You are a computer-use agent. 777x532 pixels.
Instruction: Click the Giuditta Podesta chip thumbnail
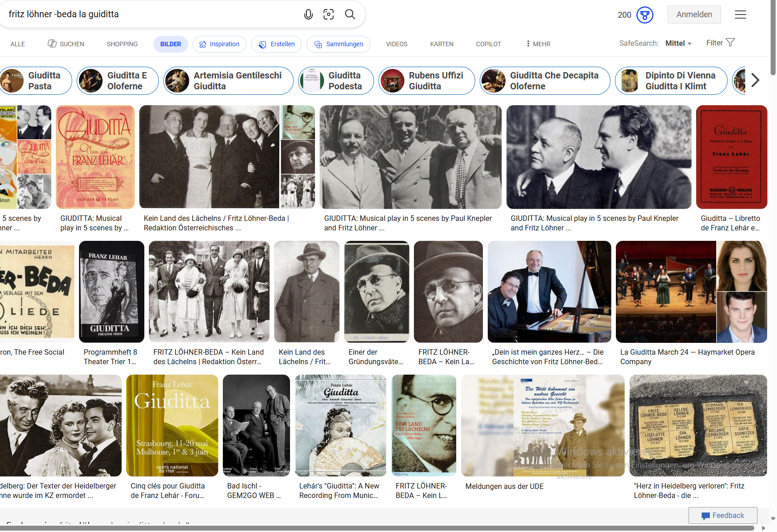pyautogui.click(x=312, y=81)
